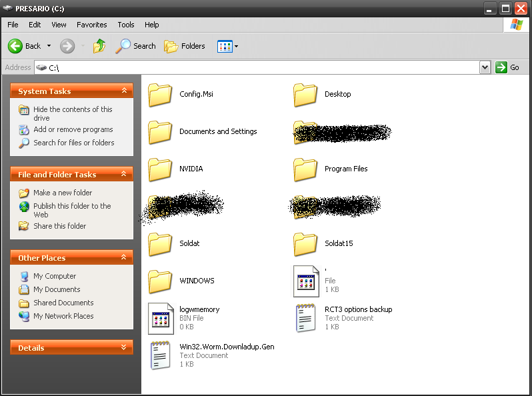Select the 'Documents and Settings' folder name

pos(218,131)
